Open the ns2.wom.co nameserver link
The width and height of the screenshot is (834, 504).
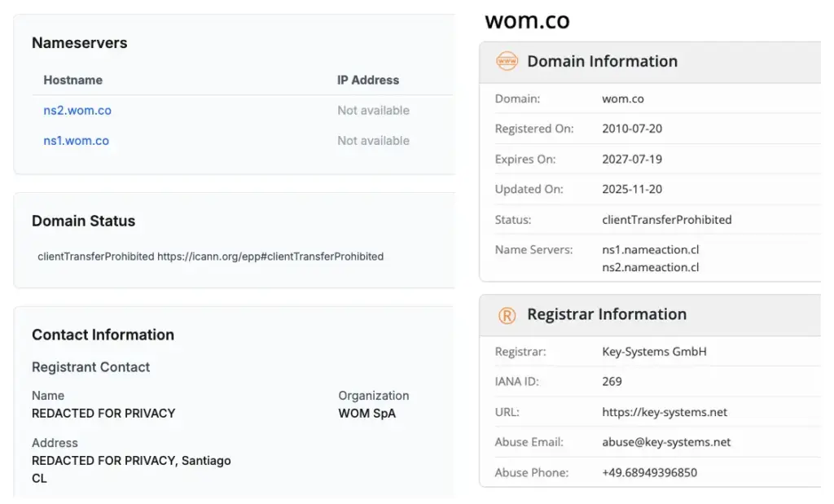76,110
